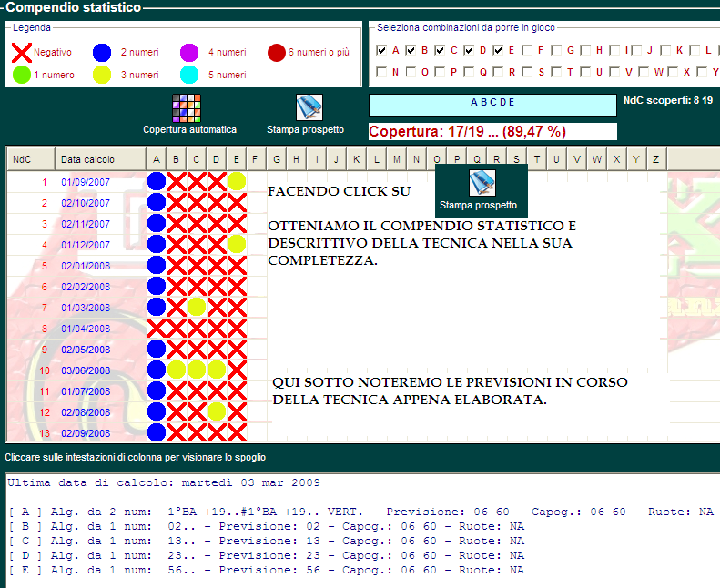Image resolution: width=720 pixels, height=588 pixels.
Task: Click the NdC column header
Action: 31,159
